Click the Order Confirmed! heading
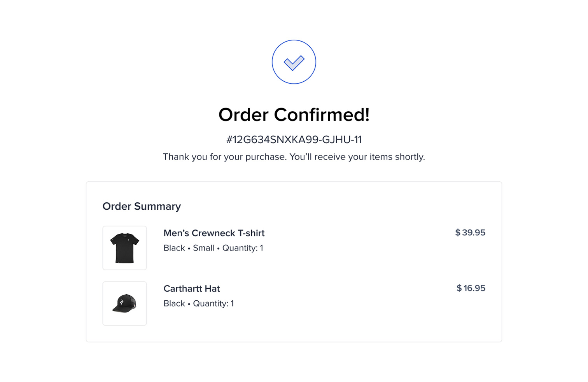588x382 pixels. 294,115
